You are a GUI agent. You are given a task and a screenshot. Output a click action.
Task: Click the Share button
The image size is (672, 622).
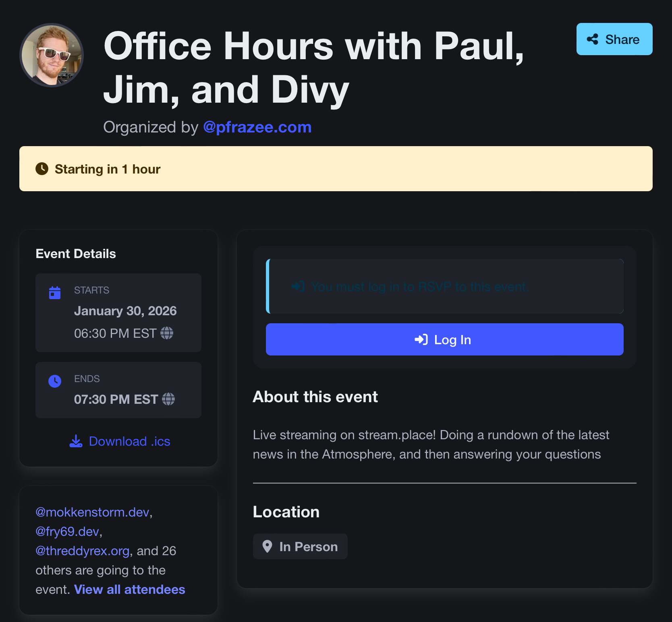coord(614,39)
